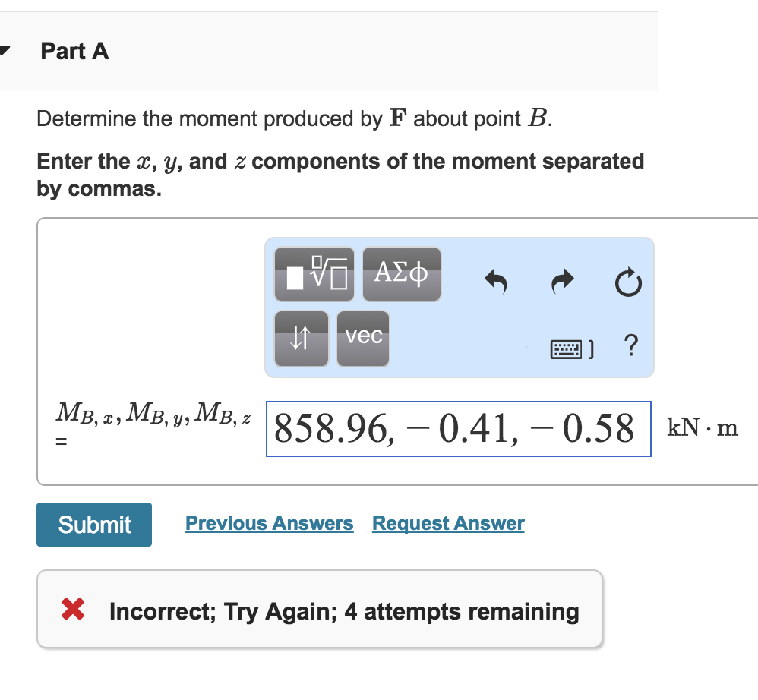The image size is (758, 700).
Task: Click the red X incorrect icon
Action: [73, 610]
